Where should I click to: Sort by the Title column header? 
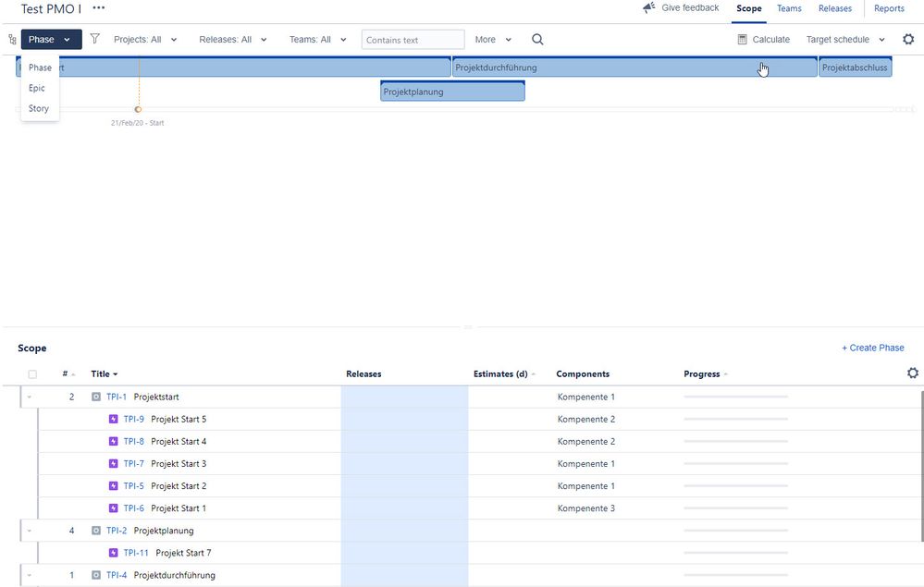[x=105, y=373]
